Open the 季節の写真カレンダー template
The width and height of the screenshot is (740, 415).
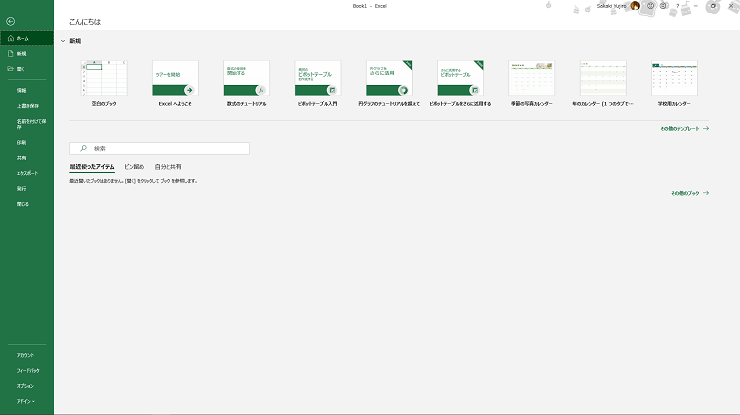coord(531,83)
